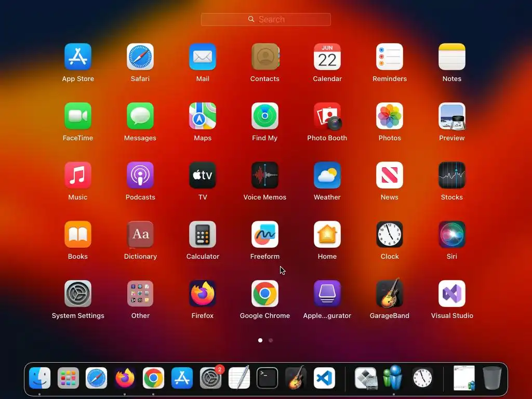Open Terminal from the Dock
This screenshot has width=532, height=399.
point(268,378)
